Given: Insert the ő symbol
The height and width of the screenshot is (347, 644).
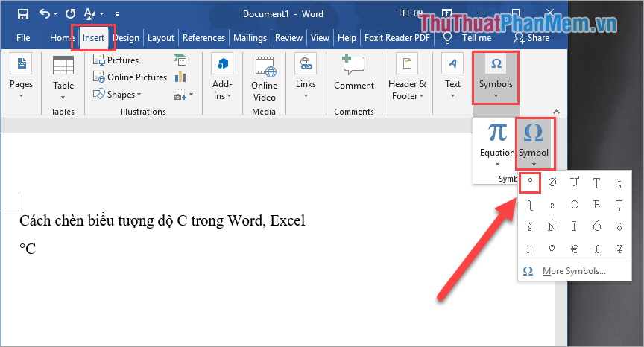Looking at the screenshot, I should [619, 226].
